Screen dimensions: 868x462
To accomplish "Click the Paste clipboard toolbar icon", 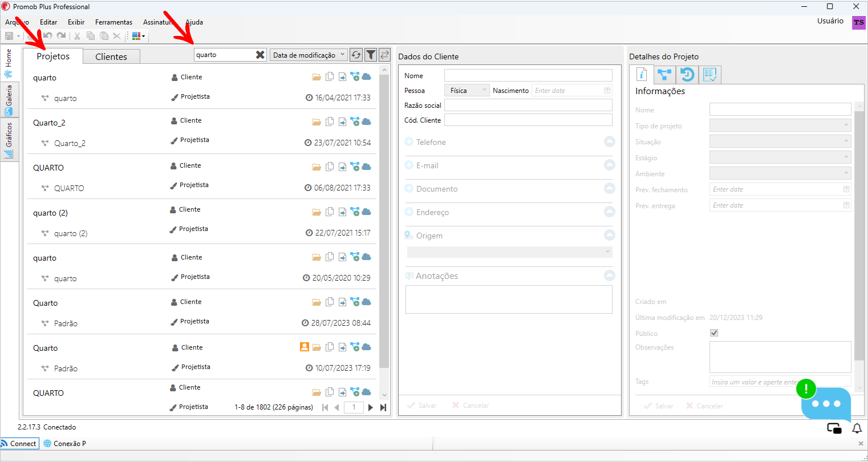I will (104, 36).
